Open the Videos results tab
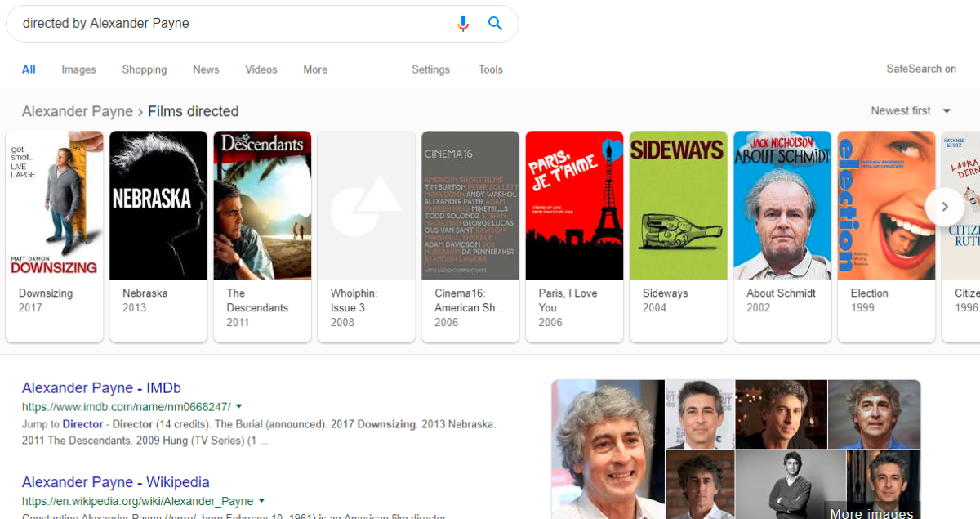The image size is (980, 519). pos(261,69)
